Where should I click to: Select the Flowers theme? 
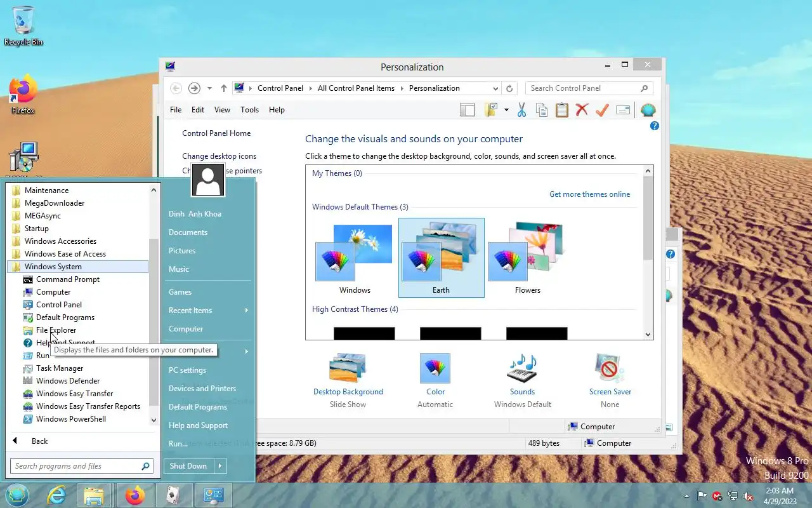(x=528, y=258)
